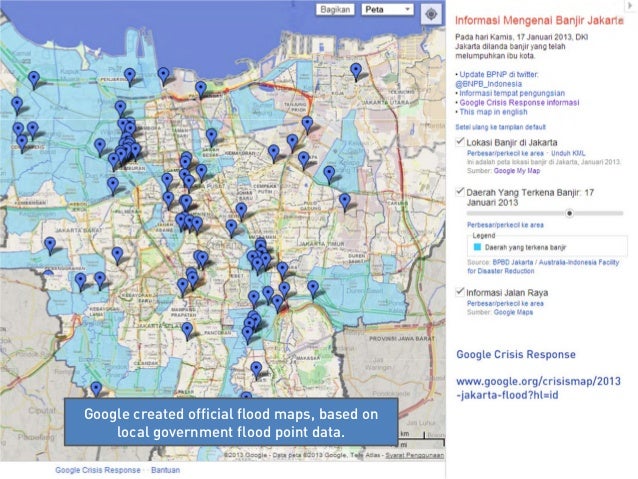Click Perbesar/perkecil ke area under Informasi Jalan Raya

tap(505, 304)
